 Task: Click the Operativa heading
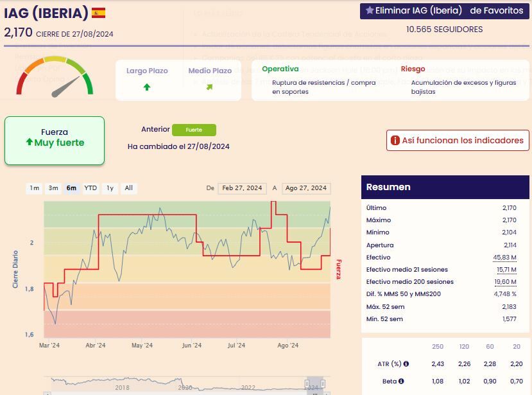(280, 69)
